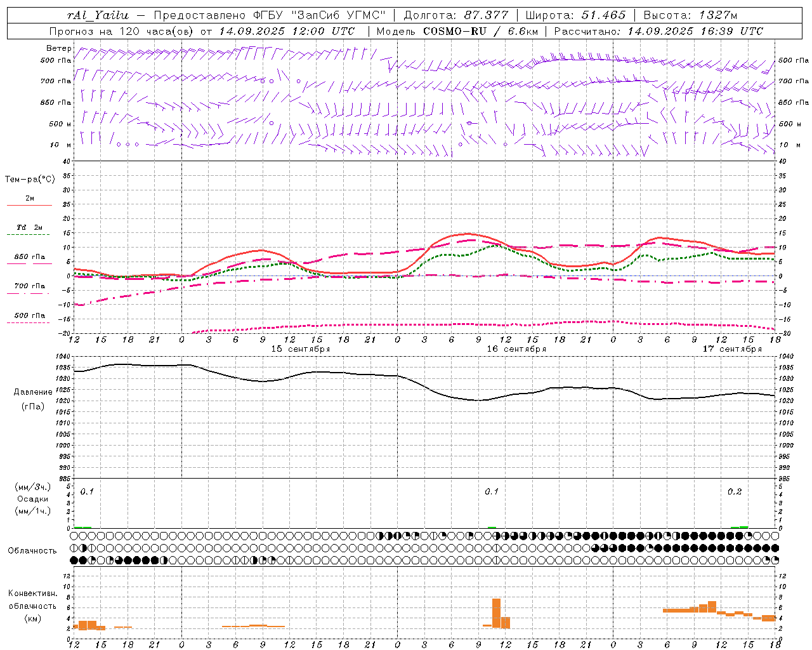Click the (гПа) pressure unit label
Viewport: 812px width, 650px height.
(x=32, y=407)
